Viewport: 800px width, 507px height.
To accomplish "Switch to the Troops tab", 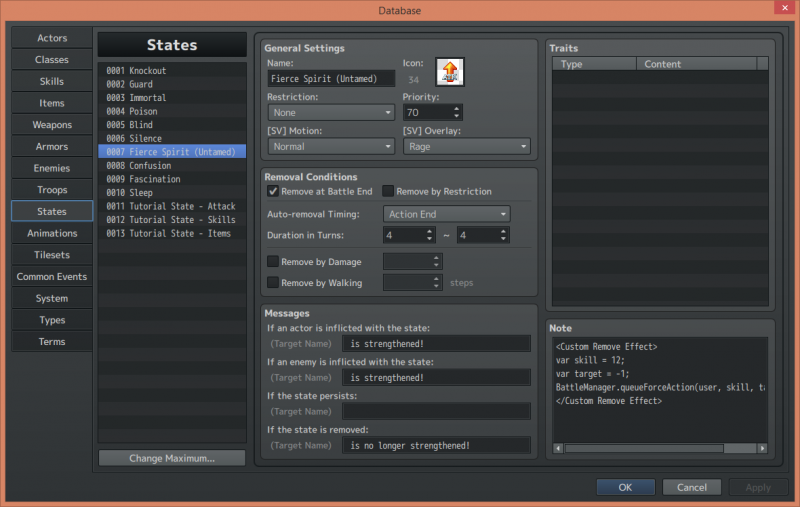I will (x=52, y=190).
